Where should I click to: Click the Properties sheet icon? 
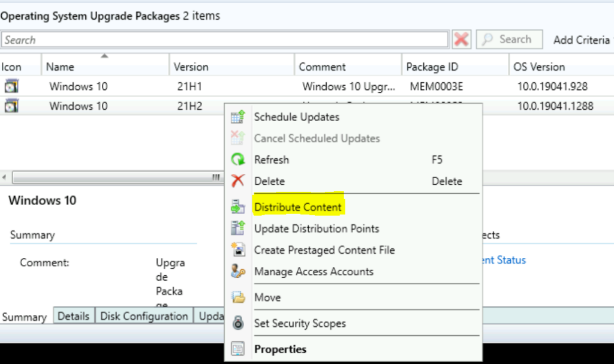pyautogui.click(x=237, y=349)
